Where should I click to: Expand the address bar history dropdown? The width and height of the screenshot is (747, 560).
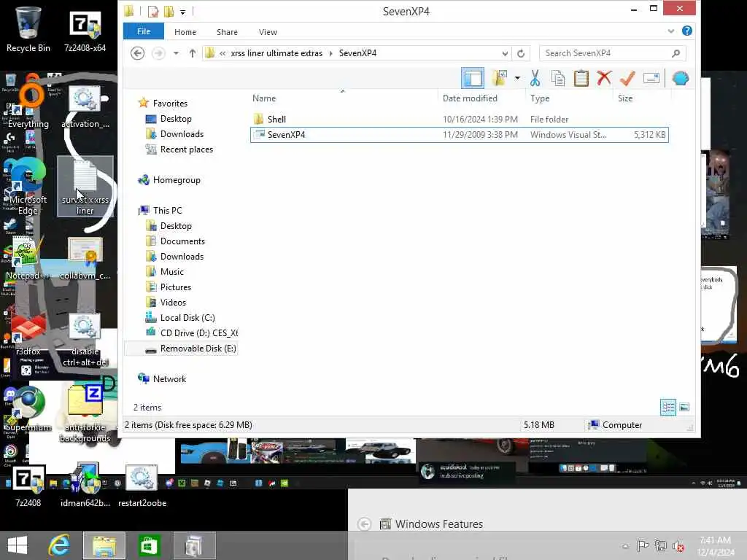[505, 53]
